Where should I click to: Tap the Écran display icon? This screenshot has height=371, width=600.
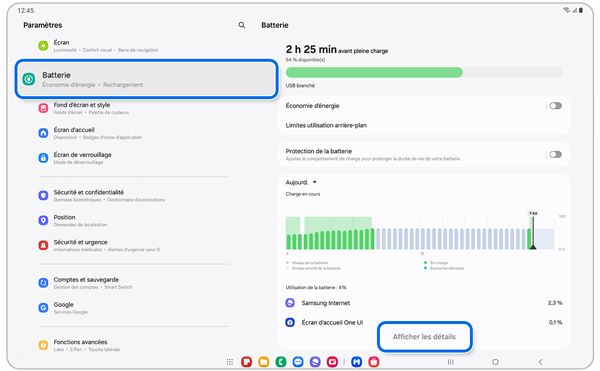43,46
